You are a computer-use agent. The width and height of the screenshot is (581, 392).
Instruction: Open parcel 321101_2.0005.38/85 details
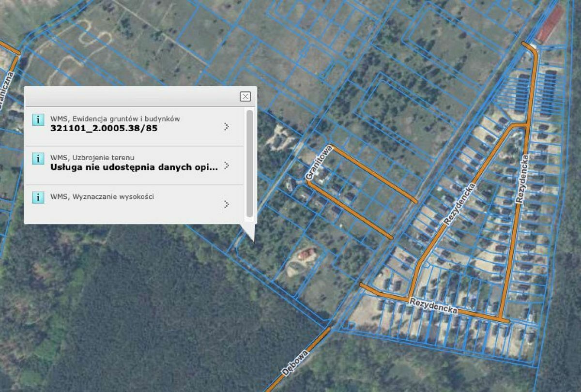pyautogui.click(x=104, y=129)
